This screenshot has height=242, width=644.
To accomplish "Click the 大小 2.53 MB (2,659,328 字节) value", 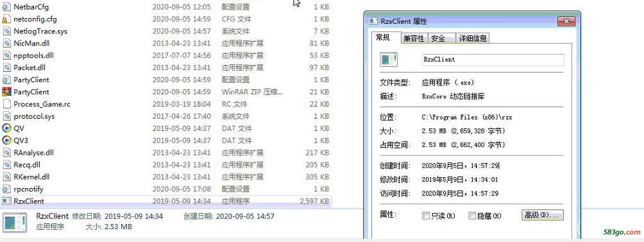I will (464, 131).
